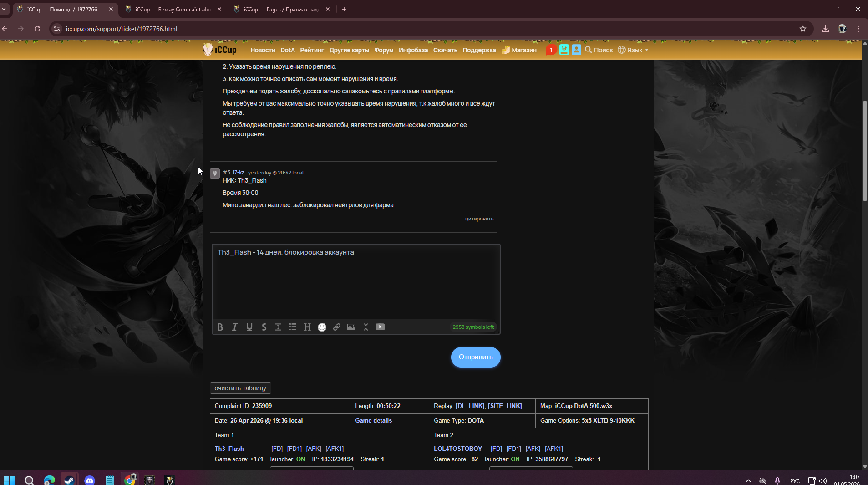Click [FD] next to Th3_Flash
The image size is (868, 485).
(x=277, y=449)
